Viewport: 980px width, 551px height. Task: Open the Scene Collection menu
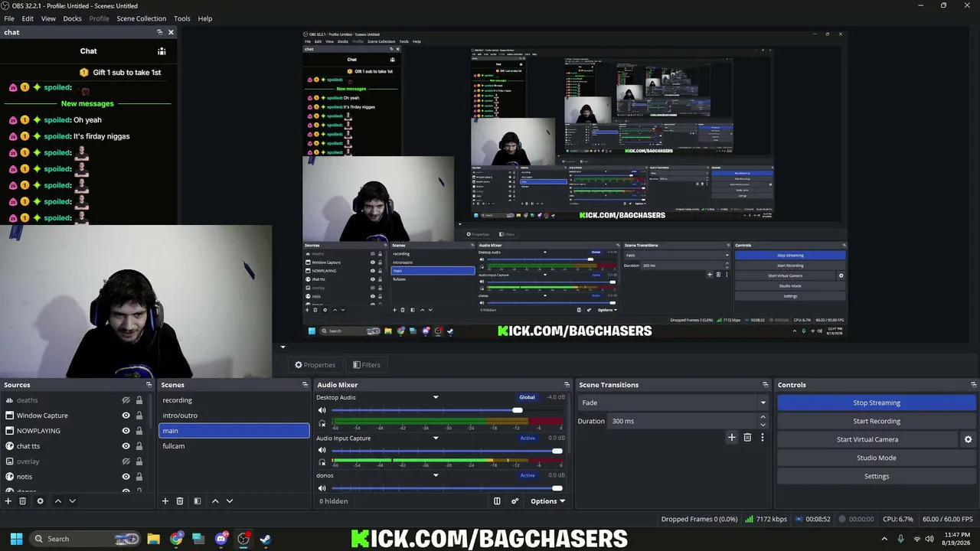pyautogui.click(x=142, y=18)
